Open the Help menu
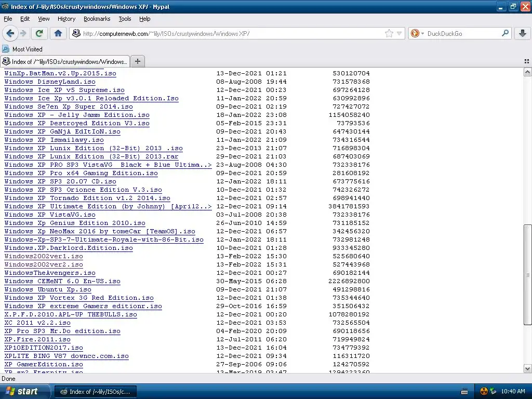The image size is (532, 399). click(144, 19)
